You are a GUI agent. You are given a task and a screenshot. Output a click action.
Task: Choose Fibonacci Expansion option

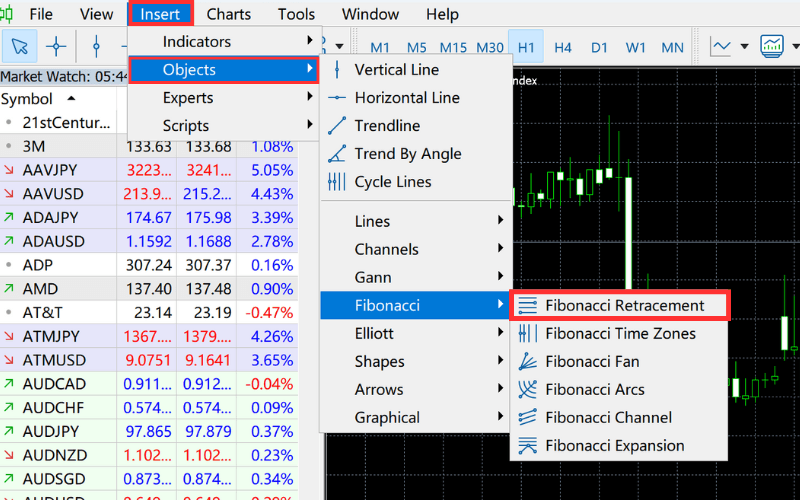click(614, 446)
